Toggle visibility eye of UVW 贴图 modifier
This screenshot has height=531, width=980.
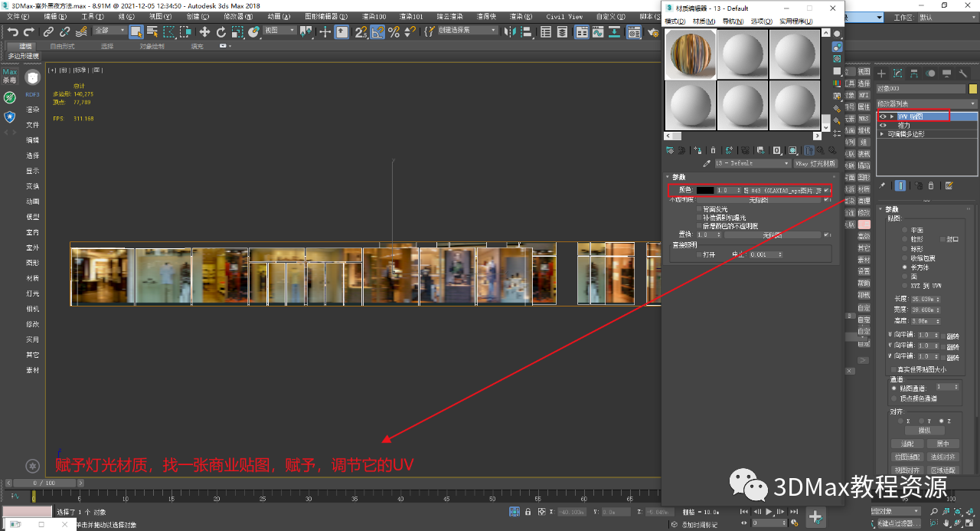tap(883, 116)
